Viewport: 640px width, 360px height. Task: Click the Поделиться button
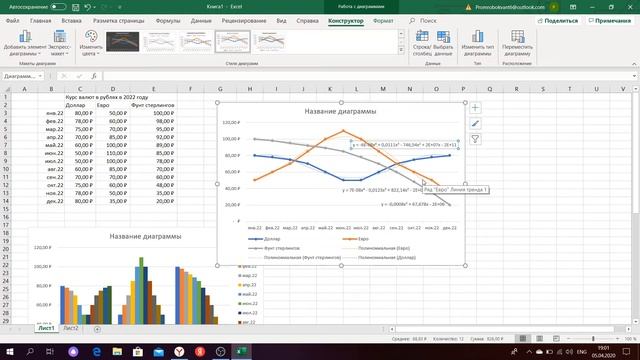[x=558, y=20]
